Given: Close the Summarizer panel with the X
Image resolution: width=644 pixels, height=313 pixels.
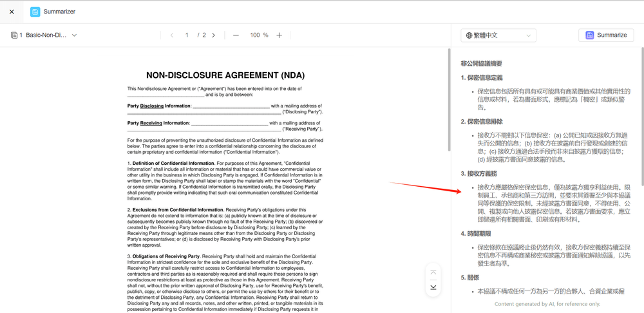Looking at the screenshot, I should point(12,12).
